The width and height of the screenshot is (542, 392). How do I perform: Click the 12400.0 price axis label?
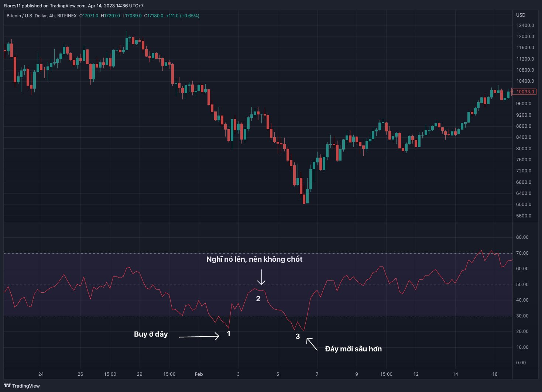525,25
